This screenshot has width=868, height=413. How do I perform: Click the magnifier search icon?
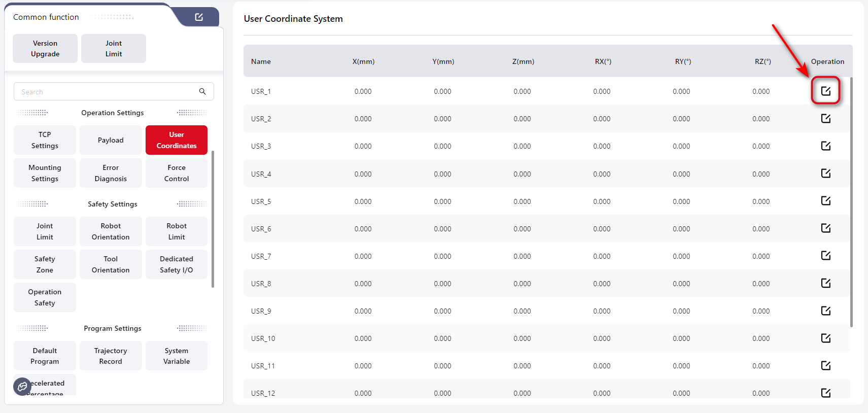(x=202, y=92)
